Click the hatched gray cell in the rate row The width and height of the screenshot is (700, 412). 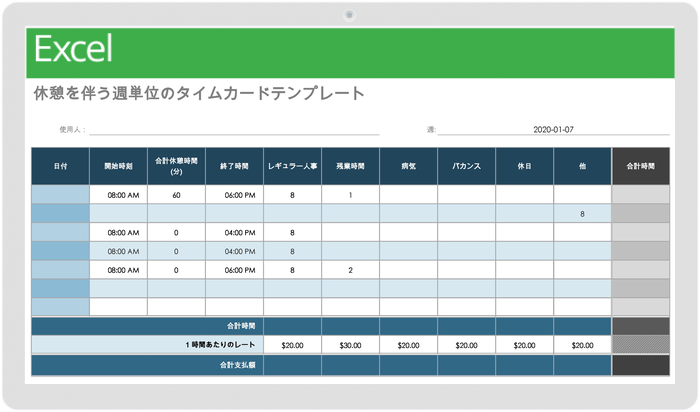[x=641, y=345]
